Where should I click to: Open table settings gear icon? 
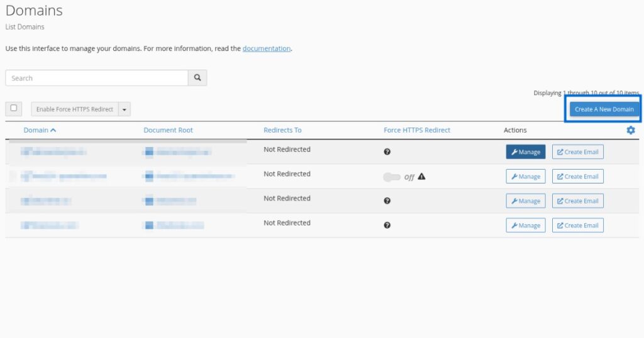tap(630, 130)
